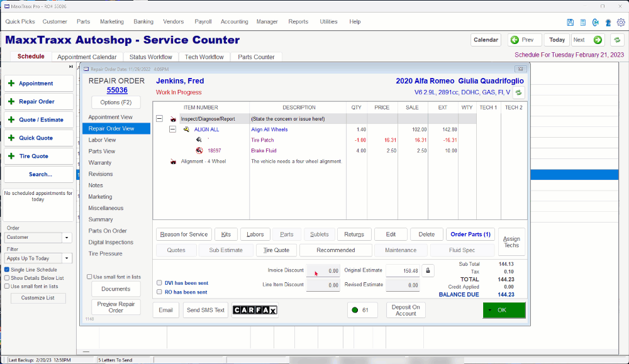Image resolution: width=629 pixels, height=364 pixels.
Task: Toggle Single Line Schedule checkbox
Action: point(7,270)
